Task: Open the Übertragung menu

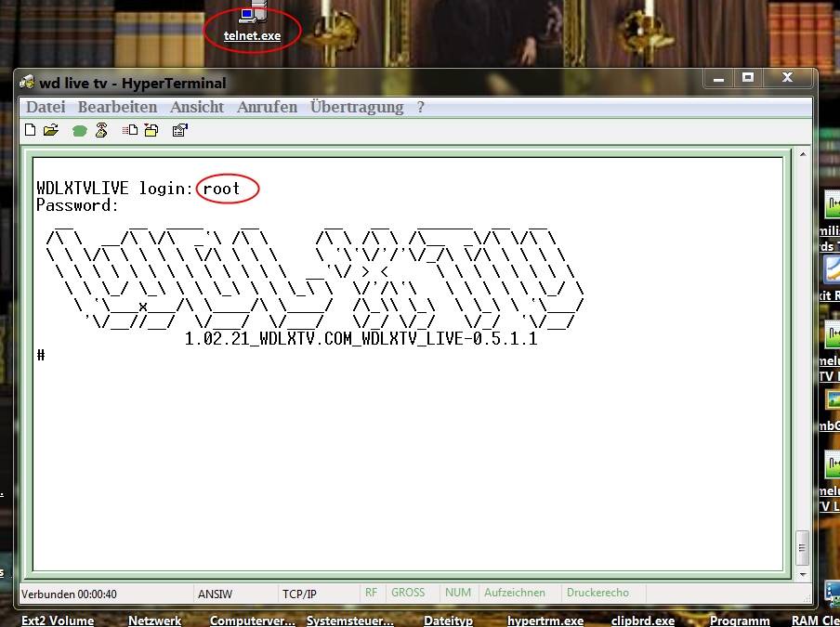Action: coord(357,107)
